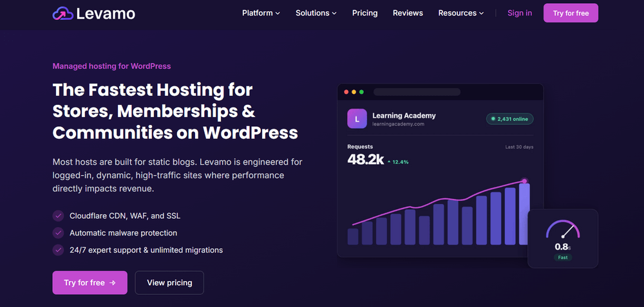Click the 12.4% increase indicator
Image resolution: width=644 pixels, height=307 pixels.
pyautogui.click(x=398, y=162)
